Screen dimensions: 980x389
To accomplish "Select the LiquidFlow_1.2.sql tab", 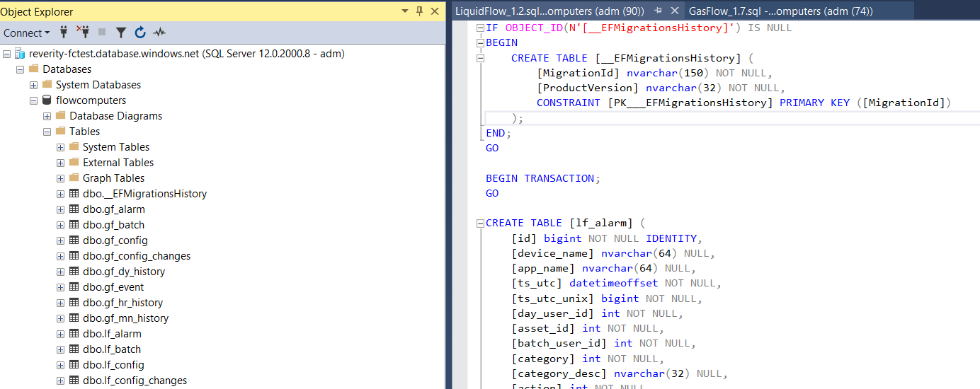I will [549, 11].
